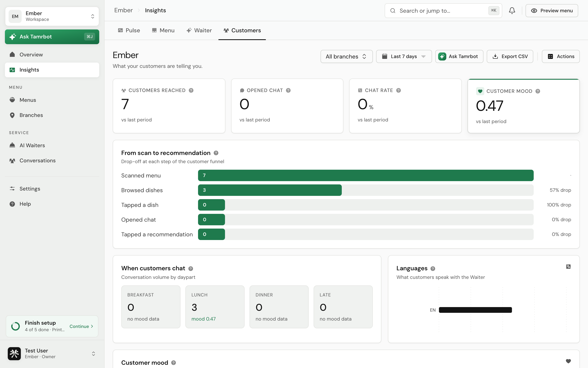This screenshot has width=588, height=368.
Task: Click the help icon beside Customers Reached
Action: [191, 90]
